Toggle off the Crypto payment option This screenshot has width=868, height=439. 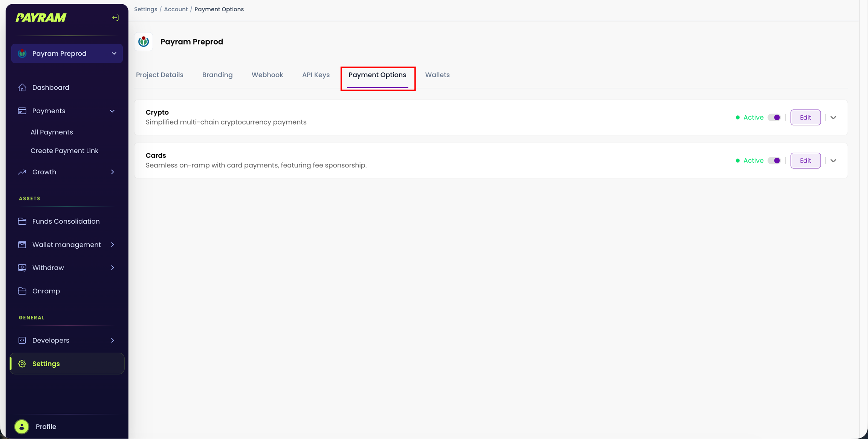[774, 118]
